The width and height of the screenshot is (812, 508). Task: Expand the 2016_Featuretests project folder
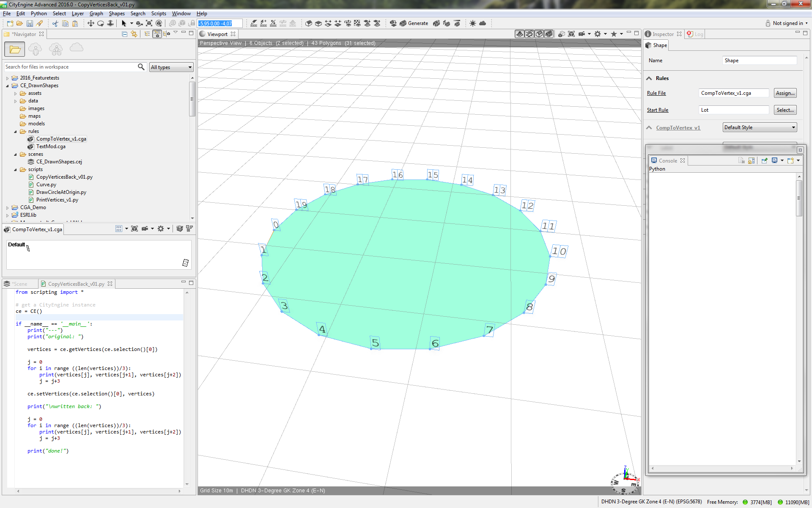click(x=7, y=78)
